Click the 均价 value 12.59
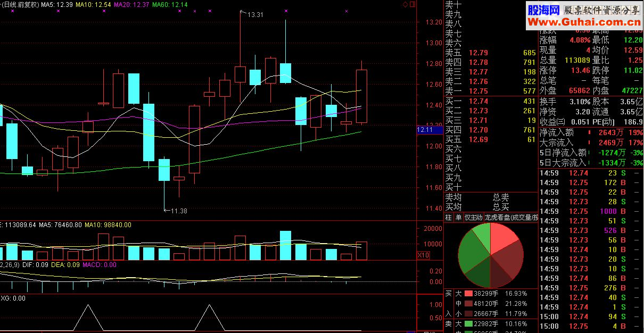The height and width of the screenshot is (333, 644). (x=633, y=50)
